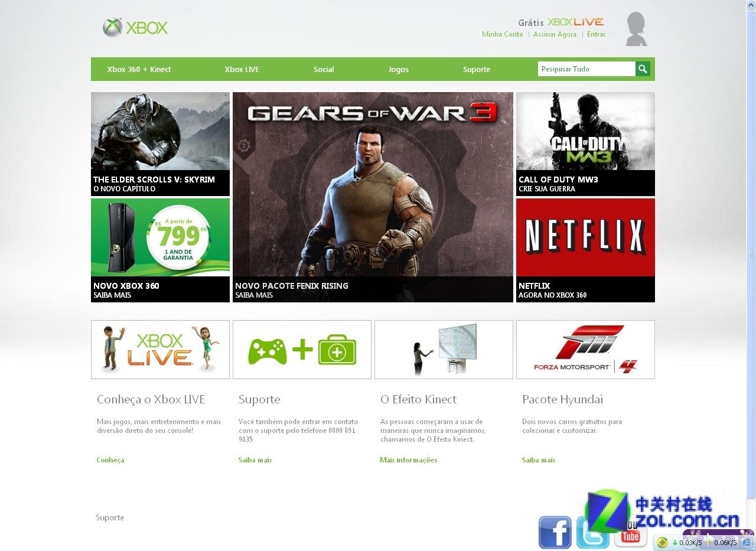Click the Xbox LIVE avatars banner image

pos(160,350)
